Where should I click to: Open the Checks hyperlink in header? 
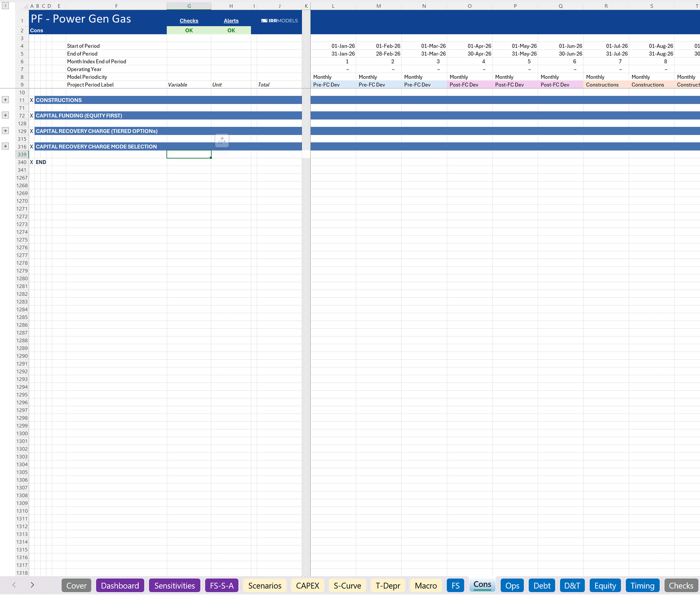tap(189, 21)
